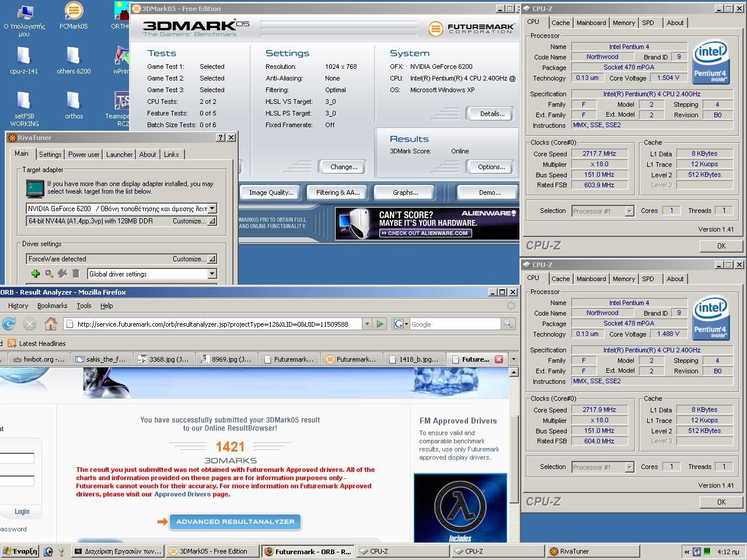747x560 pixels.
Task: Open the others 6200 desktop folder
Action: tap(74, 60)
